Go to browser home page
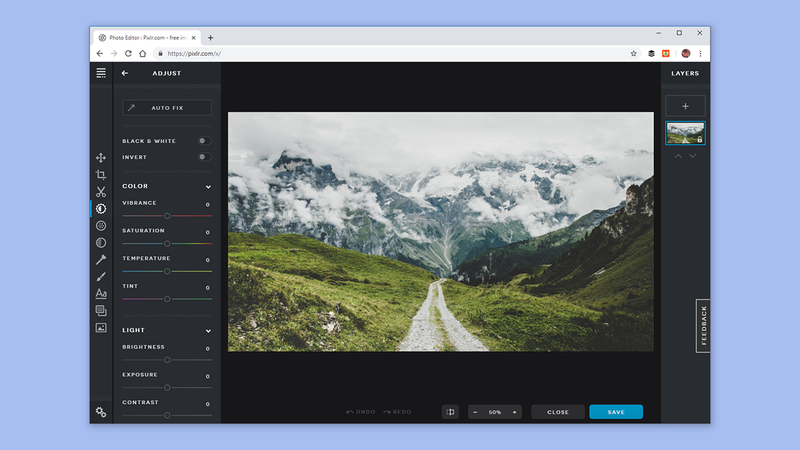 coord(143,53)
